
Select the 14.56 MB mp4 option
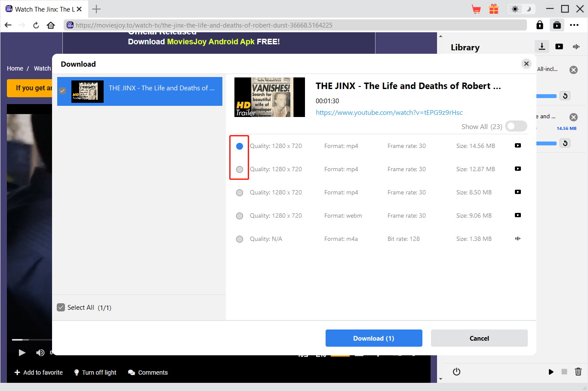click(240, 146)
